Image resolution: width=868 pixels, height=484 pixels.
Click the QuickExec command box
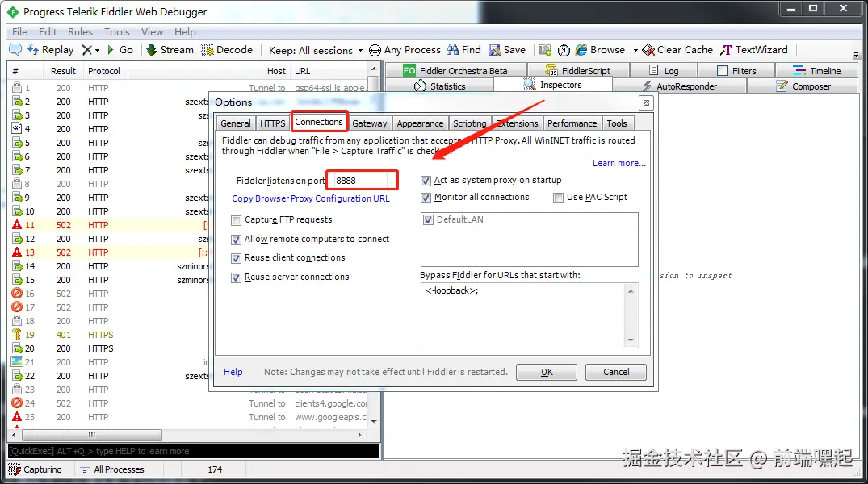(194, 451)
